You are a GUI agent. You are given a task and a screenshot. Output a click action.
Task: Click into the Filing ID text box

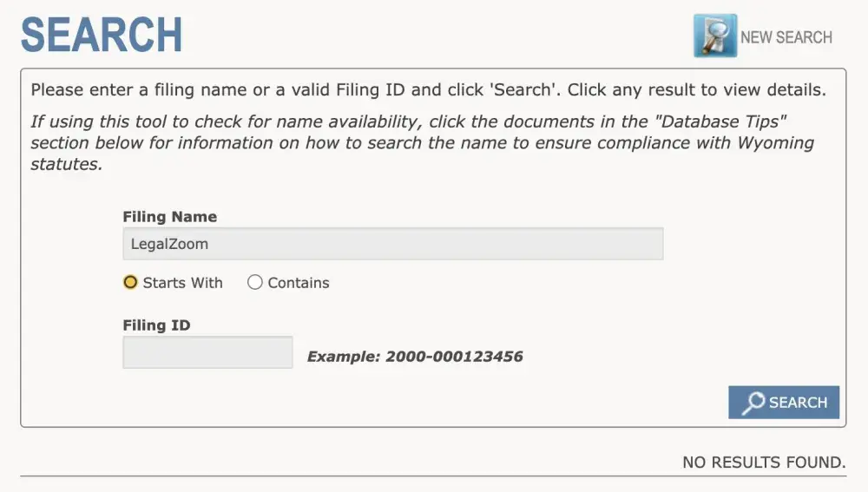click(x=207, y=352)
